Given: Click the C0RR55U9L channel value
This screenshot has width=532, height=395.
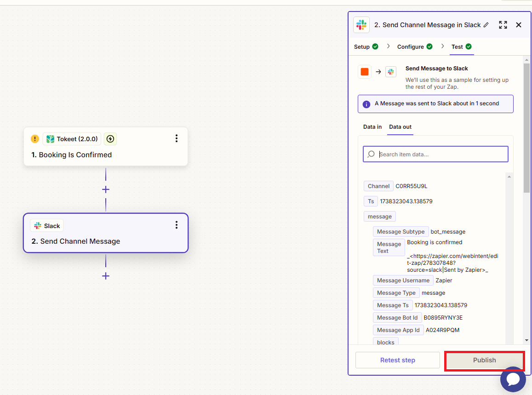Looking at the screenshot, I should pyautogui.click(x=411, y=186).
